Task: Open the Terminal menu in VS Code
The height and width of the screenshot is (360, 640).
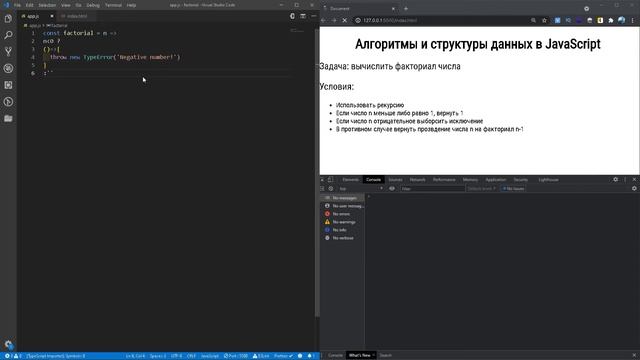Action: click(113, 5)
